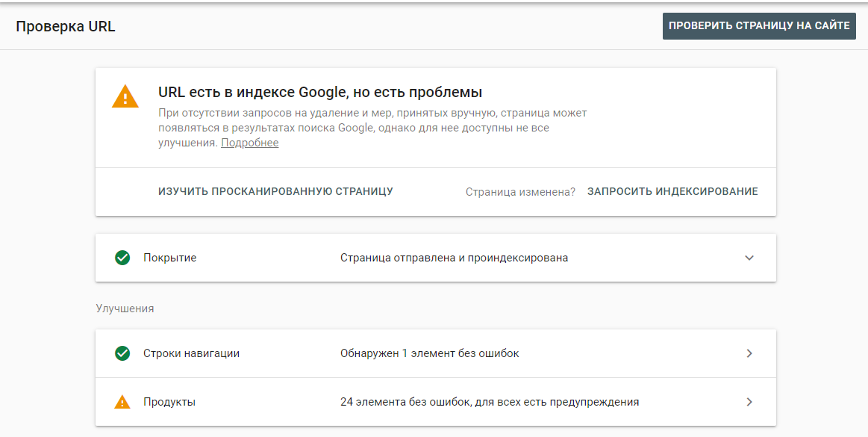
Task: Click the green checkmark next to Покрытие
Action: click(x=122, y=258)
